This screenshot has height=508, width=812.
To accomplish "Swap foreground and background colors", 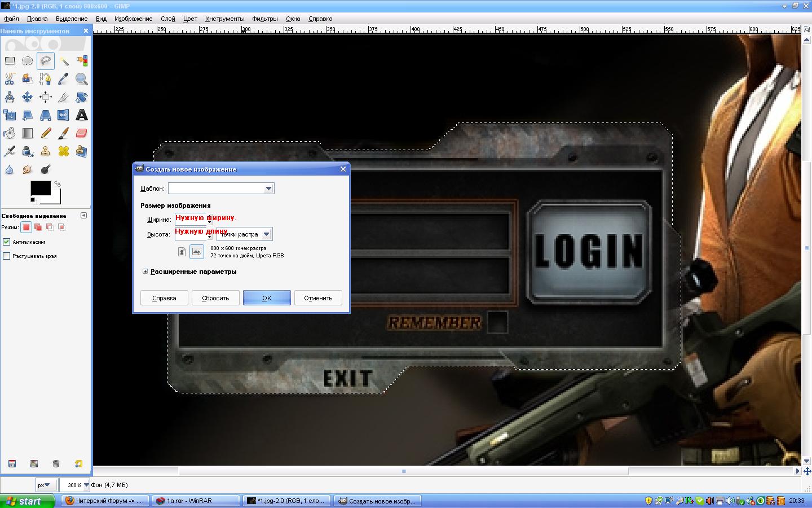I will coord(58,184).
